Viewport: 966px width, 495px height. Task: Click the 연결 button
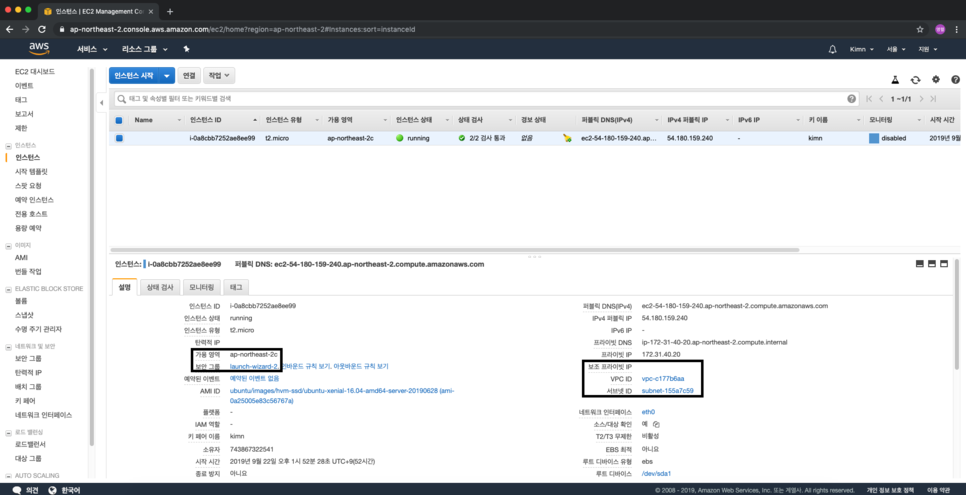(x=189, y=75)
